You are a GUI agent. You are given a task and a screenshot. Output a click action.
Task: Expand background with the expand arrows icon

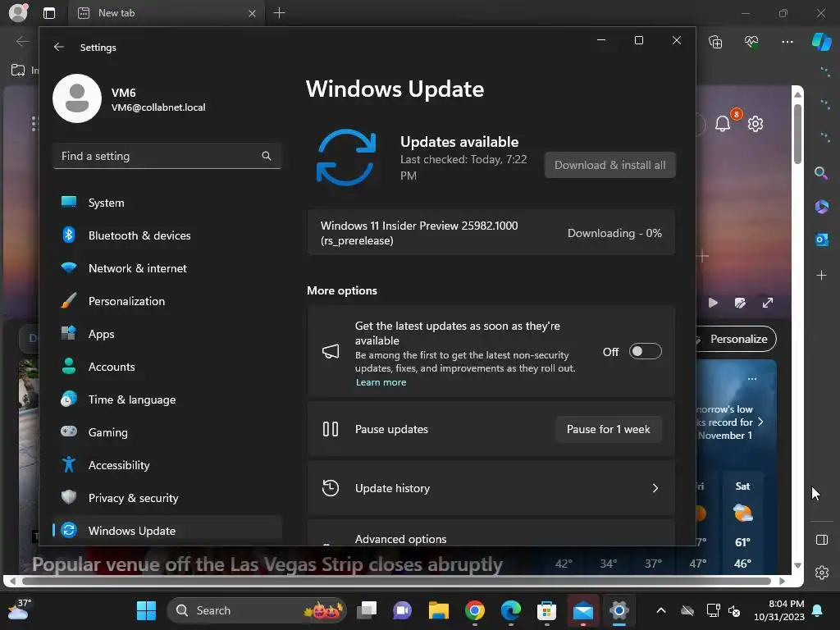(x=768, y=303)
